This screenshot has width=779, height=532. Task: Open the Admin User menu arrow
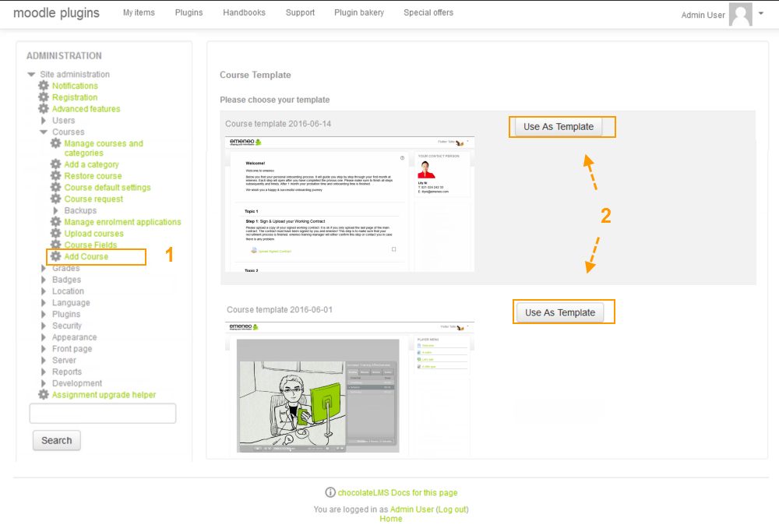(x=760, y=13)
